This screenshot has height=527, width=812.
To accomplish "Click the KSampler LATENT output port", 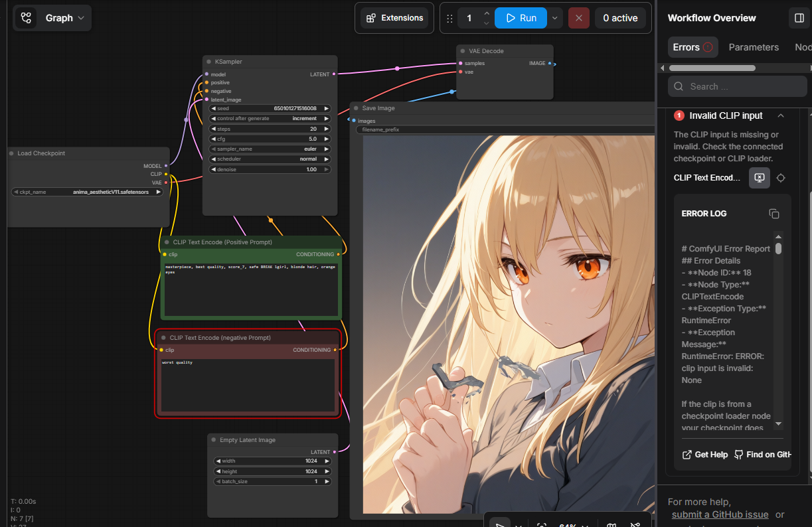I will (334, 74).
